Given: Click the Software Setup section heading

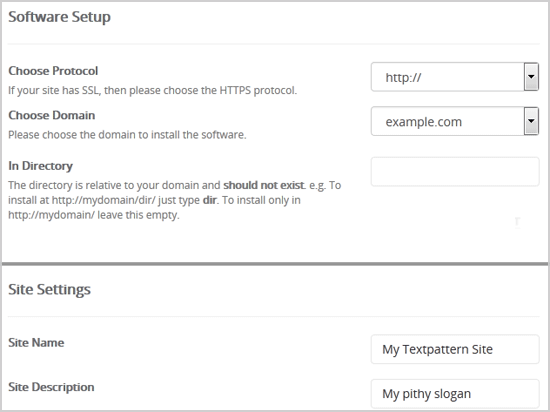Looking at the screenshot, I should click(59, 17).
